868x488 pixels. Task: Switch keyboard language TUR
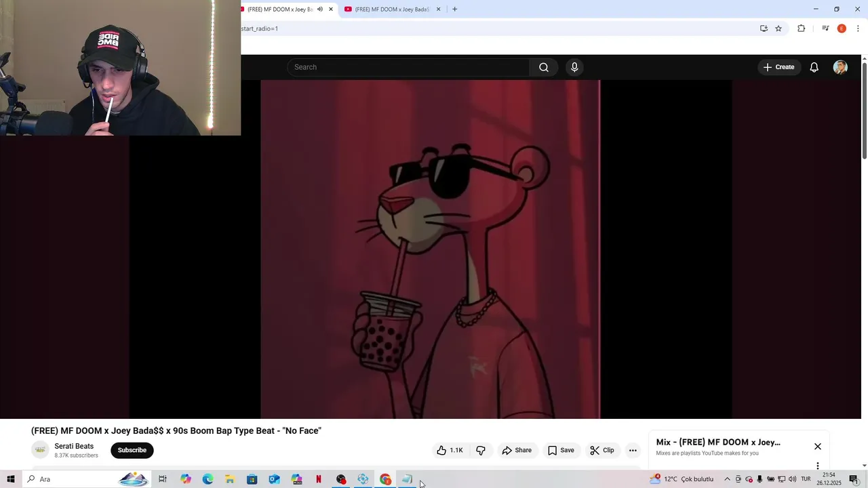(x=806, y=479)
